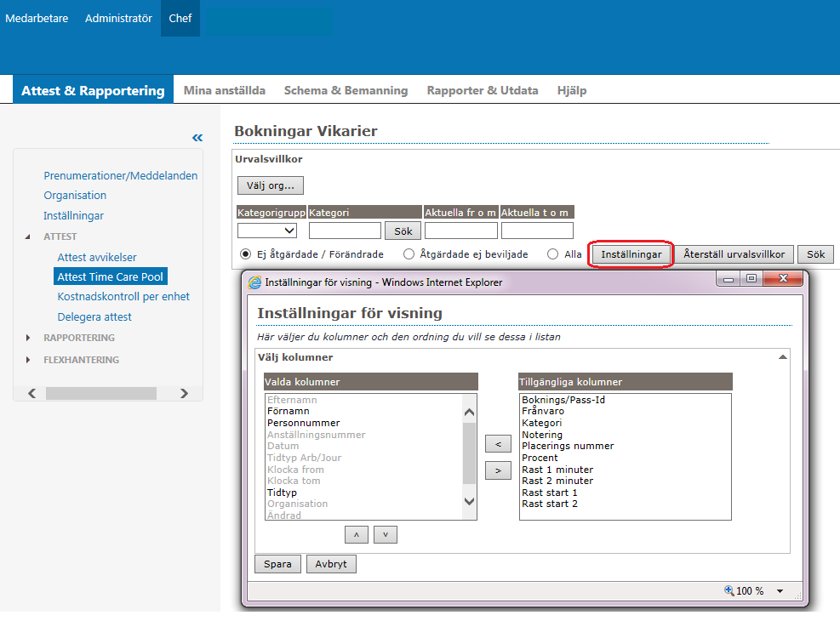Open Inställningar sidebar link
Viewport: 840px width, 621px height.
[x=73, y=216]
